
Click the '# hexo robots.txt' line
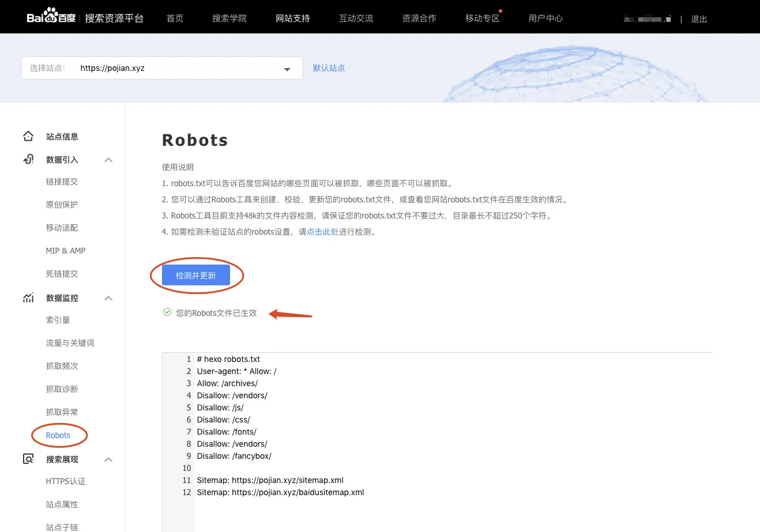click(228, 359)
